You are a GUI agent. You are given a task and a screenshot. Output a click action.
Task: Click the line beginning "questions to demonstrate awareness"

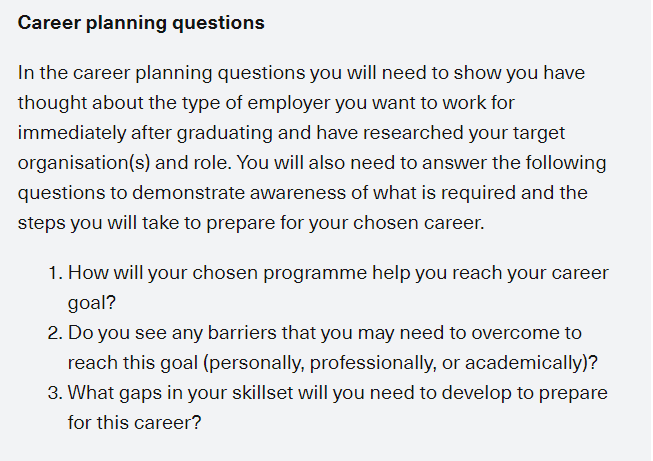click(x=302, y=193)
